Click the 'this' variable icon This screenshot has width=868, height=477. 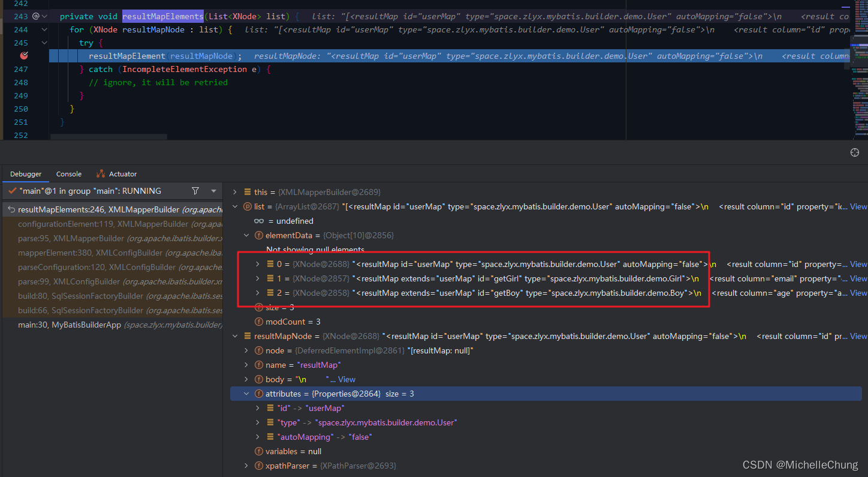click(x=248, y=192)
